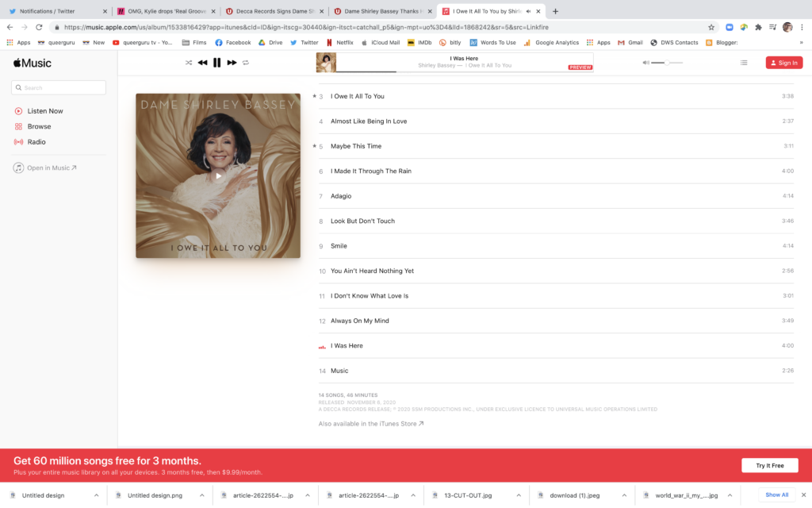
Task: Click the address bar URL
Action: [x=306, y=27]
